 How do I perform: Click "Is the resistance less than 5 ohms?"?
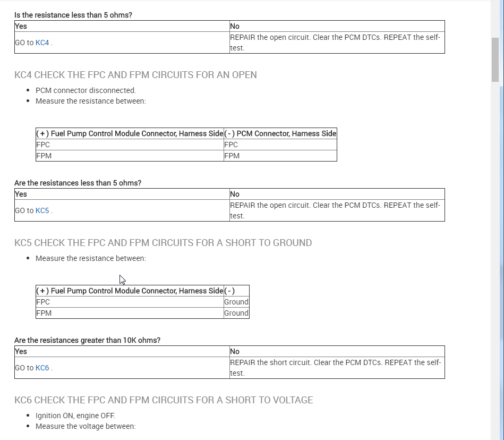click(73, 15)
